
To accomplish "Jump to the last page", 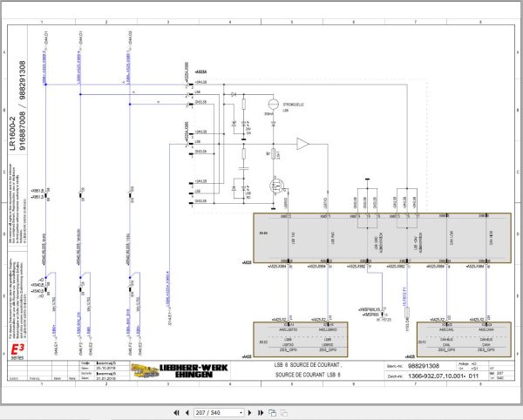I will (261, 413).
